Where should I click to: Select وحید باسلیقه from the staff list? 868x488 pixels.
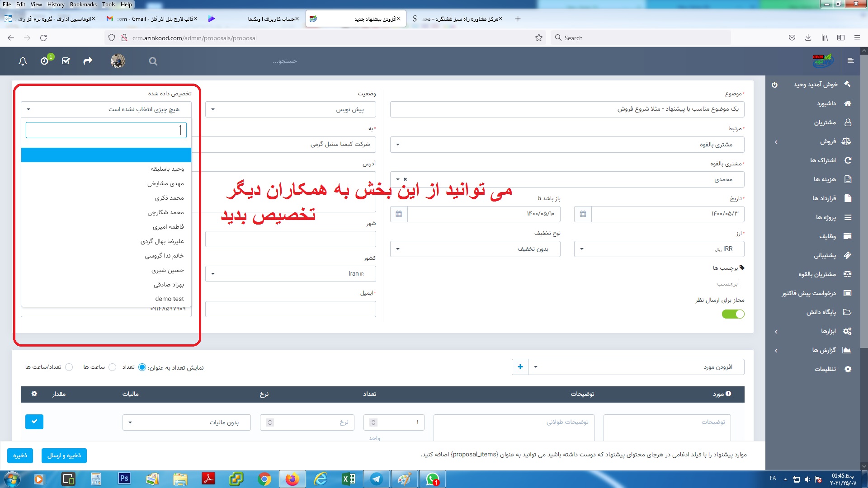click(106, 169)
